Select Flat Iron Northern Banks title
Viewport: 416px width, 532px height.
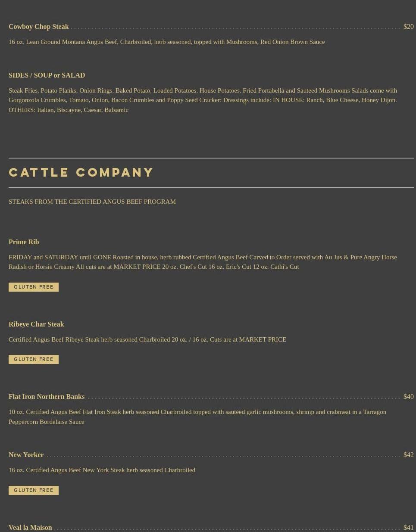tap(47, 397)
